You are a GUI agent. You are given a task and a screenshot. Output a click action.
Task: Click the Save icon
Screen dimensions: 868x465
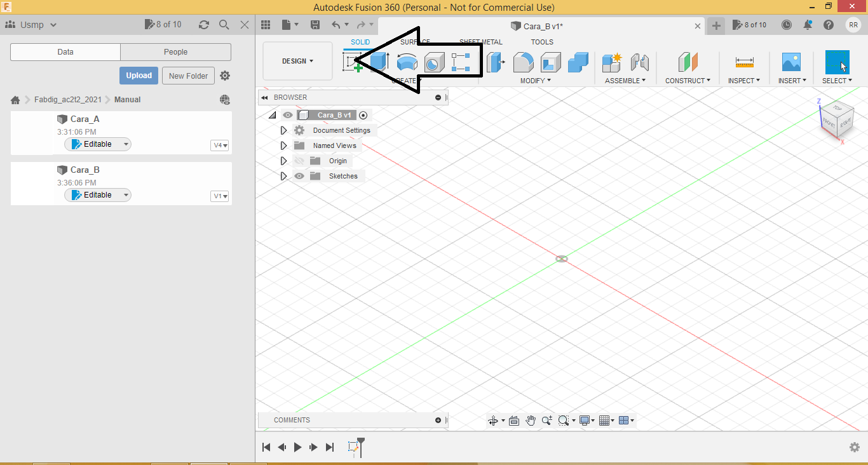pos(315,25)
